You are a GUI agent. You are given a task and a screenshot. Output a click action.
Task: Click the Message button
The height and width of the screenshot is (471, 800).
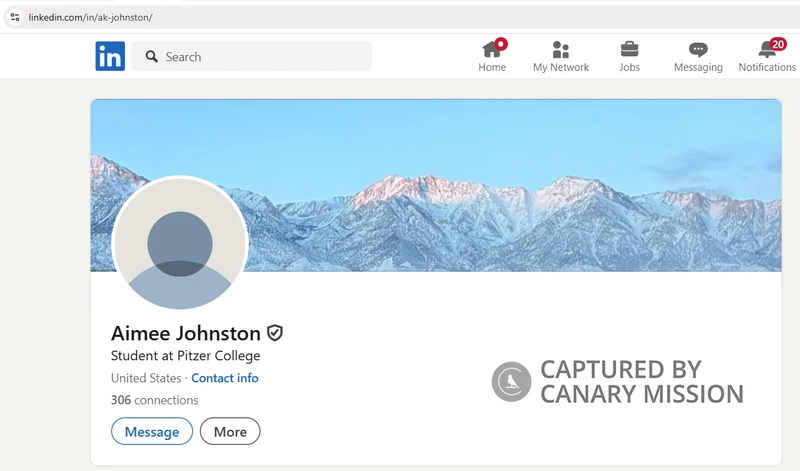(x=152, y=431)
